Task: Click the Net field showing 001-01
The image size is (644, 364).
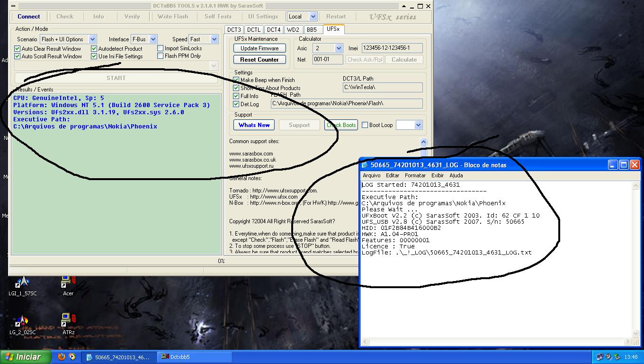Action: tap(328, 59)
